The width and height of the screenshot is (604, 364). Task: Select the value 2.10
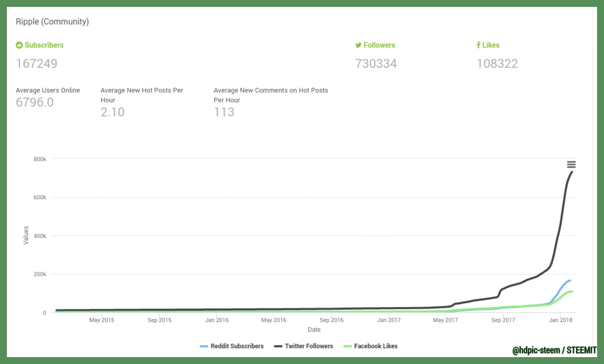[x=112, y=112]
